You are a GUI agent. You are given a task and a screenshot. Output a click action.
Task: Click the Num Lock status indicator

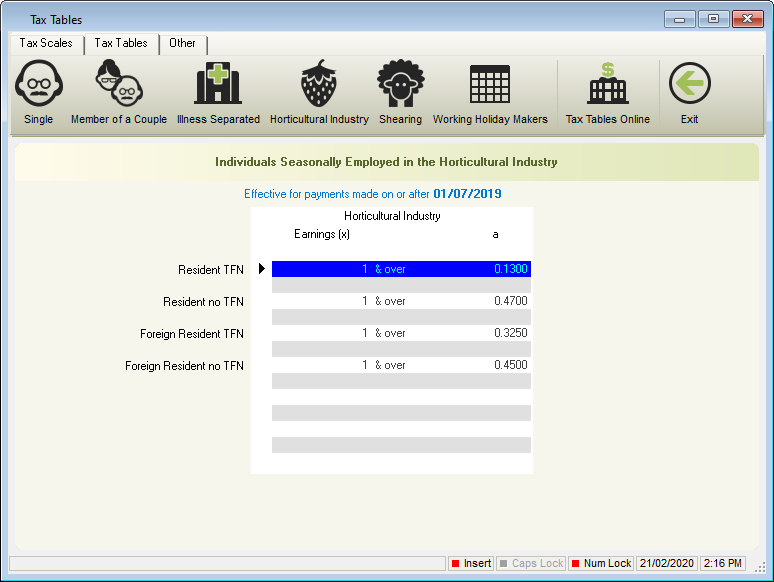point(601,563)
